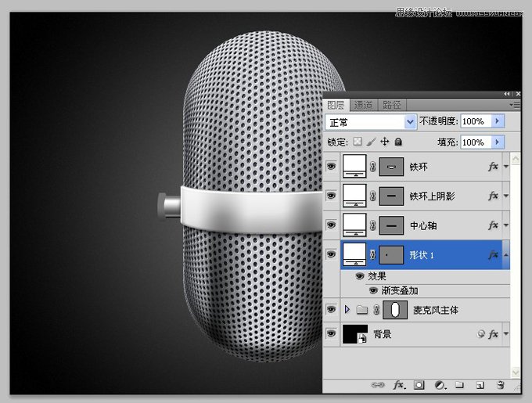Viewport: 532px width, 403px height.
Task: Click fx icon on 形状 1 layer
Action: click(x=494, y=255)
